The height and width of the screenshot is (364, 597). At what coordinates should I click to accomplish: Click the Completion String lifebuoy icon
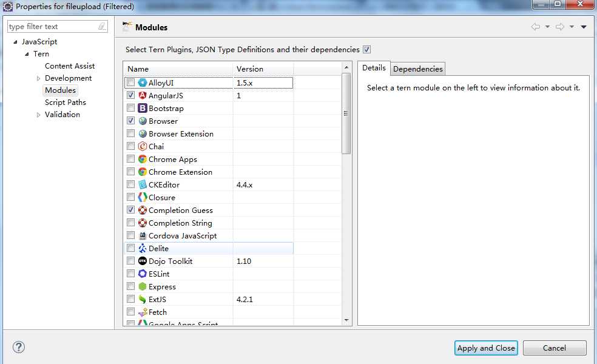point(143,223)
